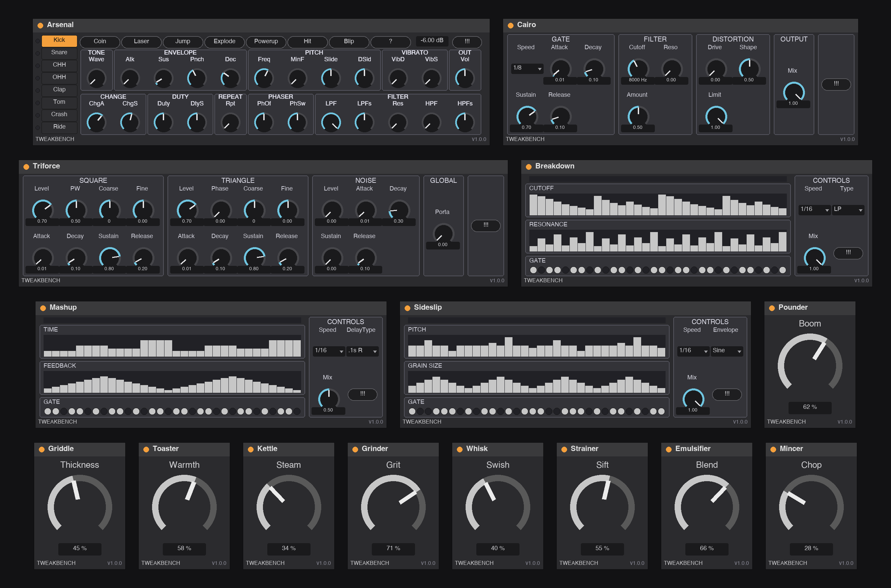The height and width of the screenshot is (588, 891).
Task: Click the Cairo distortion Shape knob
Action: (749, 69)
